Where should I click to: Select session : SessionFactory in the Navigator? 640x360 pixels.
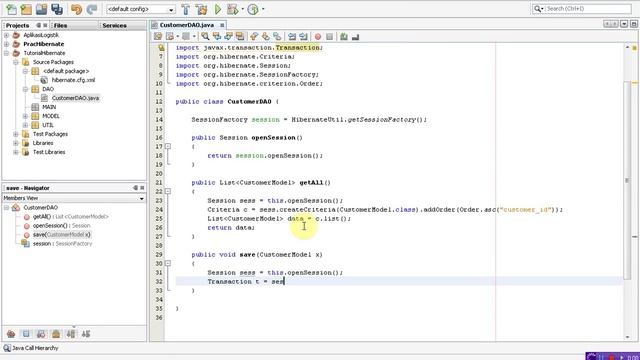[x=62, y=244]
